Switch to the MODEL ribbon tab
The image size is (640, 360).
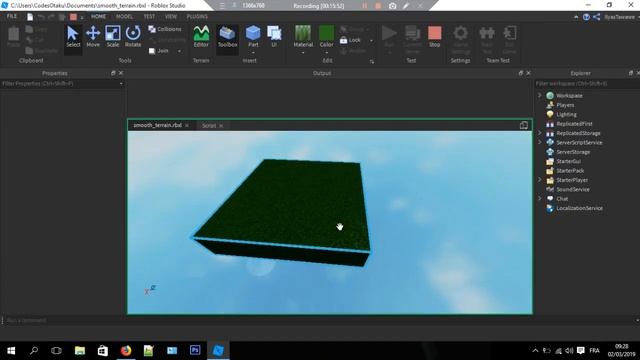pos(124,16)
